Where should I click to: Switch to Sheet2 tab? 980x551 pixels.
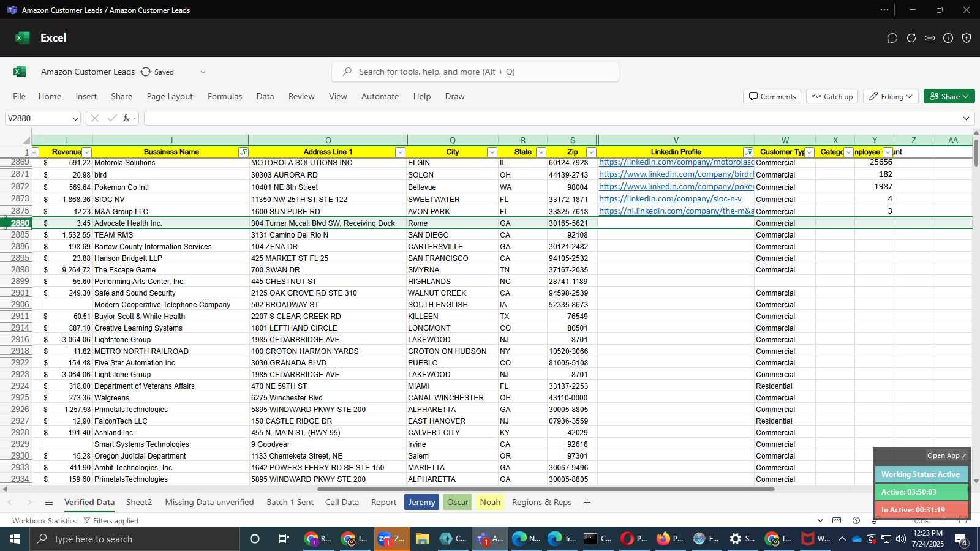point(139,503)
